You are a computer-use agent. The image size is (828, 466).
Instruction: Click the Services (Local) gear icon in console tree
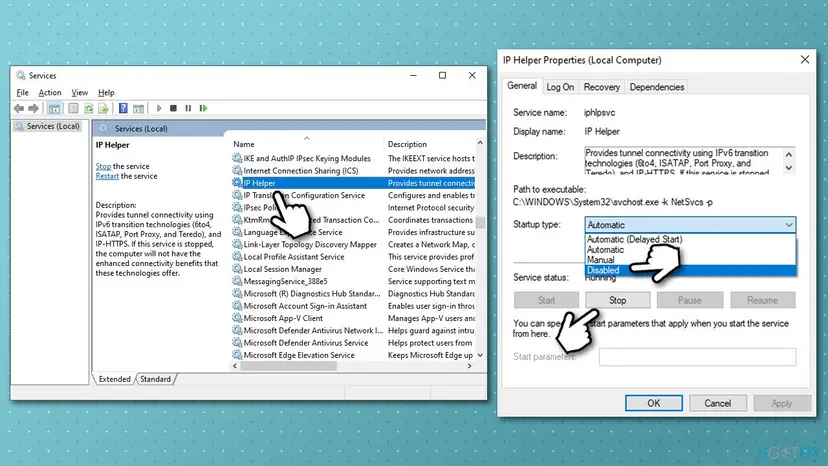[20, 126]
